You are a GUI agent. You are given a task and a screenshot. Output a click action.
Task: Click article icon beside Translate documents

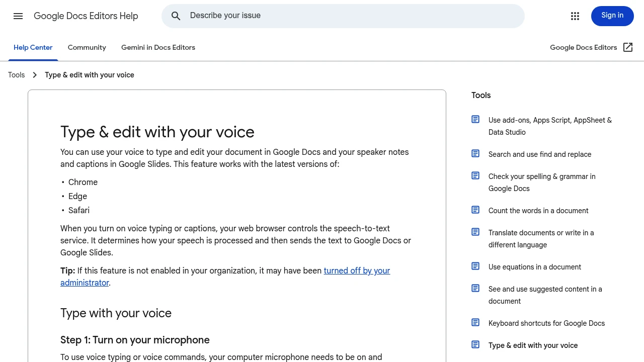475,232
